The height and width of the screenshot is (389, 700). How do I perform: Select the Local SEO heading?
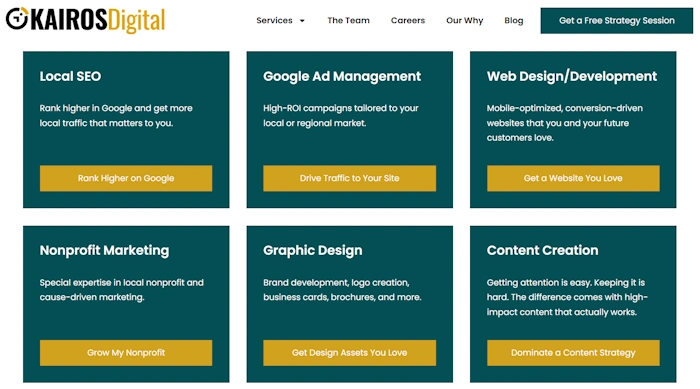click(70, 76)
